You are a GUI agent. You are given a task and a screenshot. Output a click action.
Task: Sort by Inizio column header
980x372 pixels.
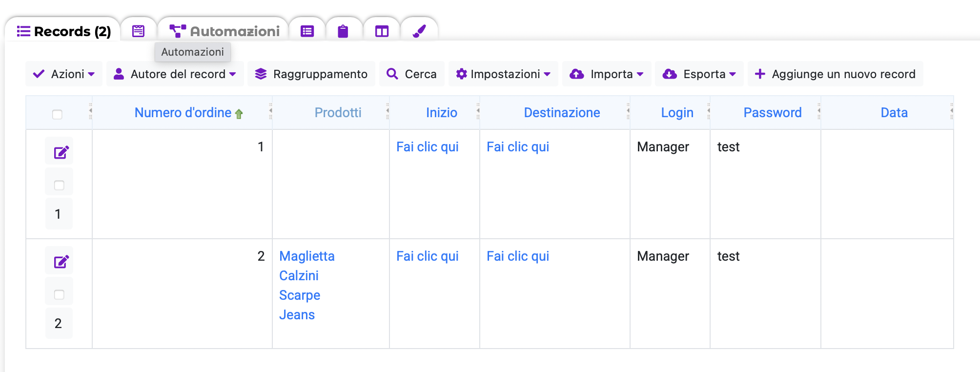coord(442,113)
